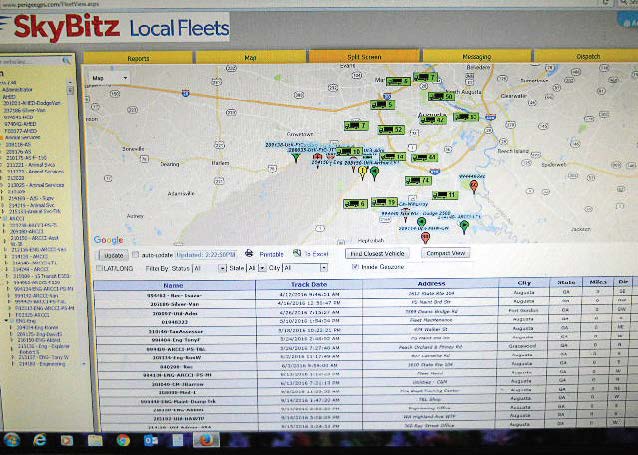This screenshot has width=638, height=455.
Task: Enable the auto-update checkbox
Action: coord(136,255)
